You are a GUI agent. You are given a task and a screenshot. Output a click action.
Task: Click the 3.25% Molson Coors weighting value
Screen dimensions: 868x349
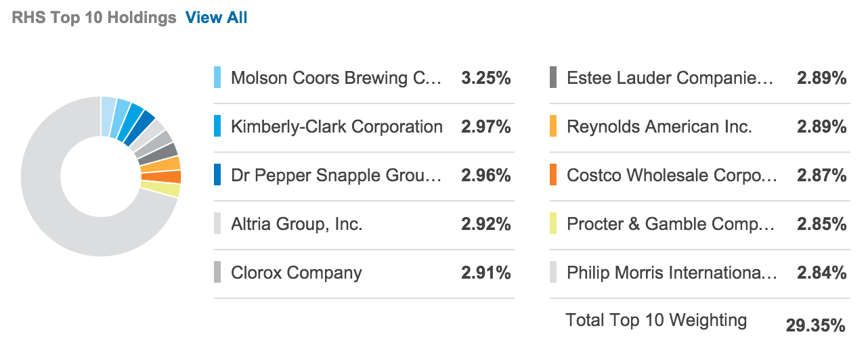[x=485, y=78]
